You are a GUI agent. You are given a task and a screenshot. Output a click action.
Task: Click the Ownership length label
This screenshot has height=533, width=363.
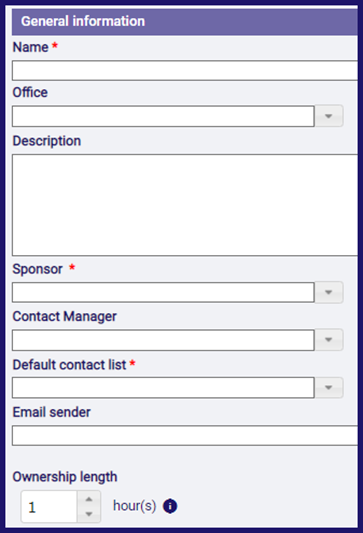[x=65, y=477]
